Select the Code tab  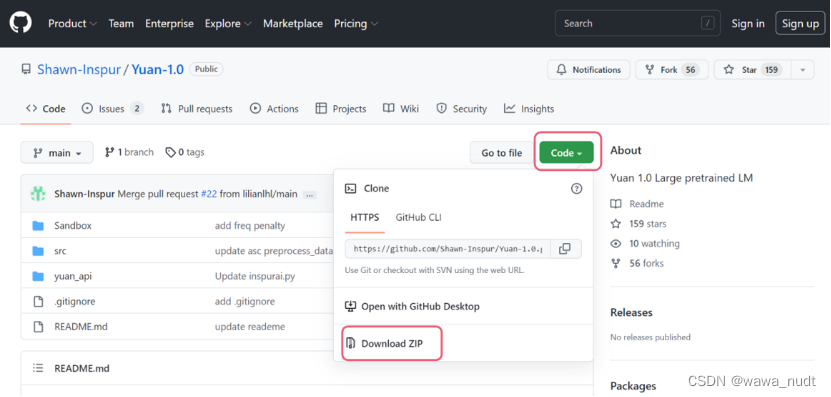[46, 109]
